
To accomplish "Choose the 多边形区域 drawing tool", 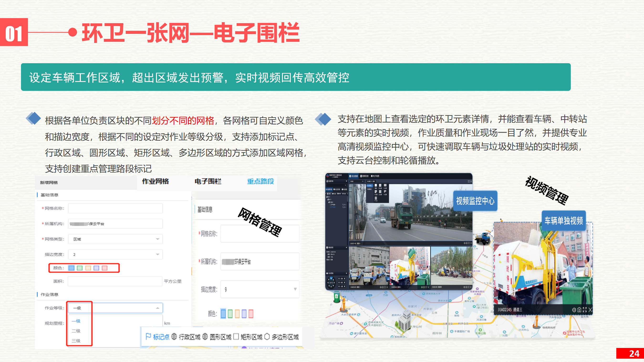I will pos(281,337).
